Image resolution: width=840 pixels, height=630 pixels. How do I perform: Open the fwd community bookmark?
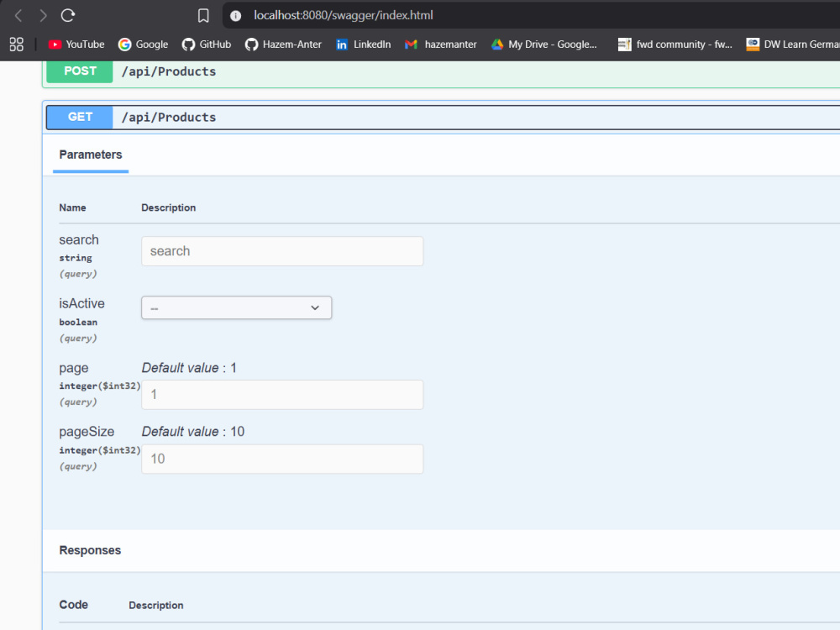tap(675, 45)
